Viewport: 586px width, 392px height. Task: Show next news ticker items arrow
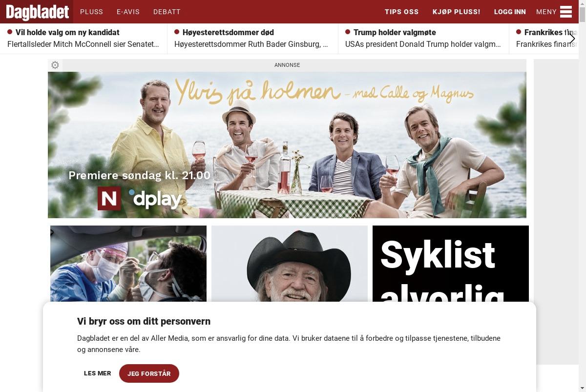(572, 38)
